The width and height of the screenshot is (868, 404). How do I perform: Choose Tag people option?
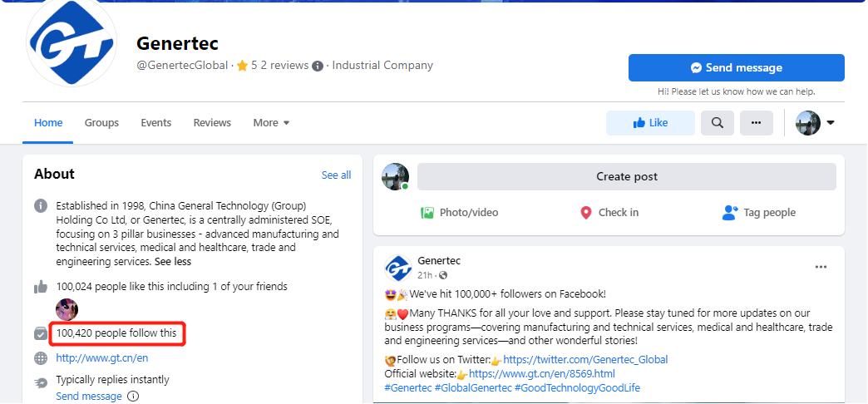(x=759, y=213)
